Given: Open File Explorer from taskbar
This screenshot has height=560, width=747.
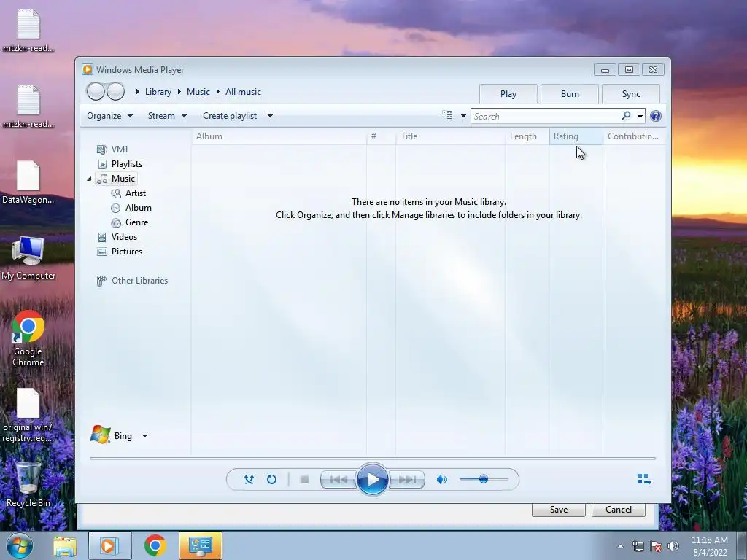Looking at the screenshot, I should (x=65, y=545).
